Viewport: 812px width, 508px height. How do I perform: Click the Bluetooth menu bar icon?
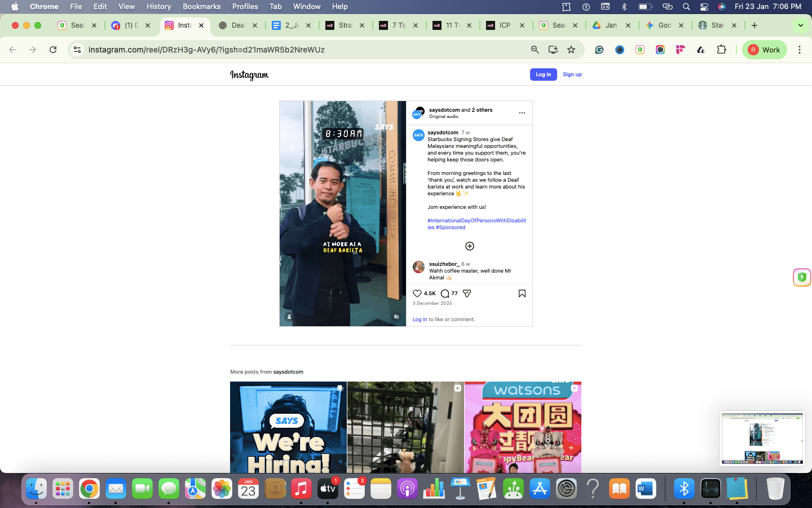[624, 7]
